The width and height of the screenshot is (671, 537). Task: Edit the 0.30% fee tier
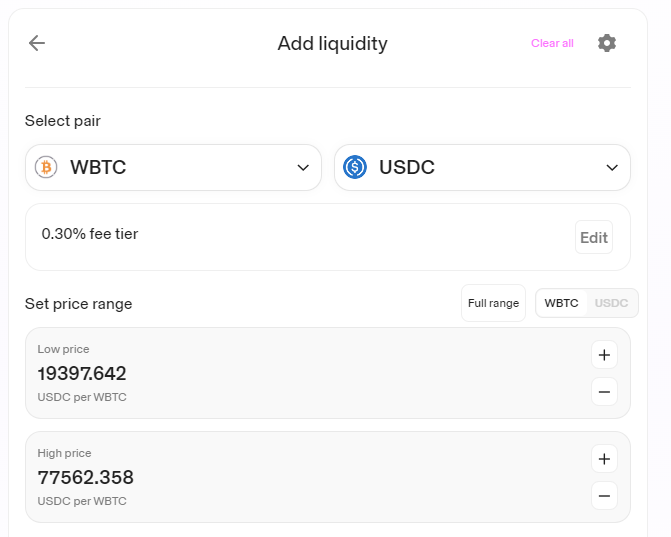click(x=593, y=237)
